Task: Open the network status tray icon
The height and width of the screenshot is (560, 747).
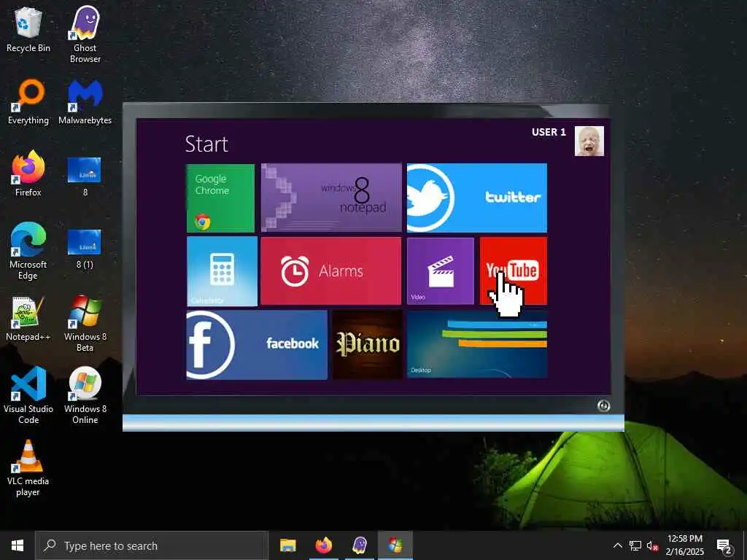Action: pos(635,545)
